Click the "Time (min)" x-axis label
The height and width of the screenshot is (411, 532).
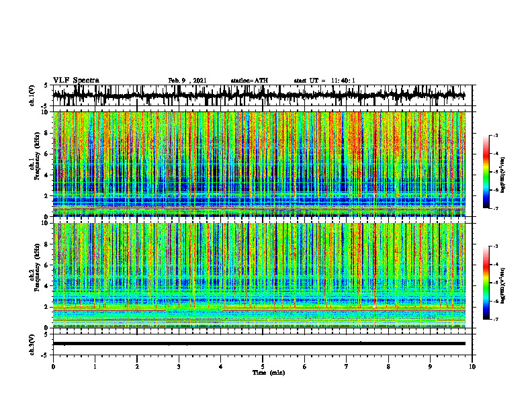click(269, 373)
